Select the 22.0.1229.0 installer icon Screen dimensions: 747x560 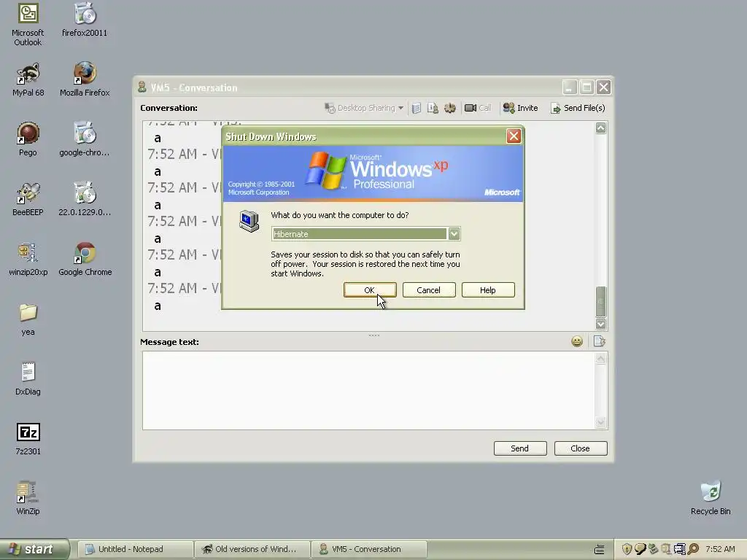(85, 199)
